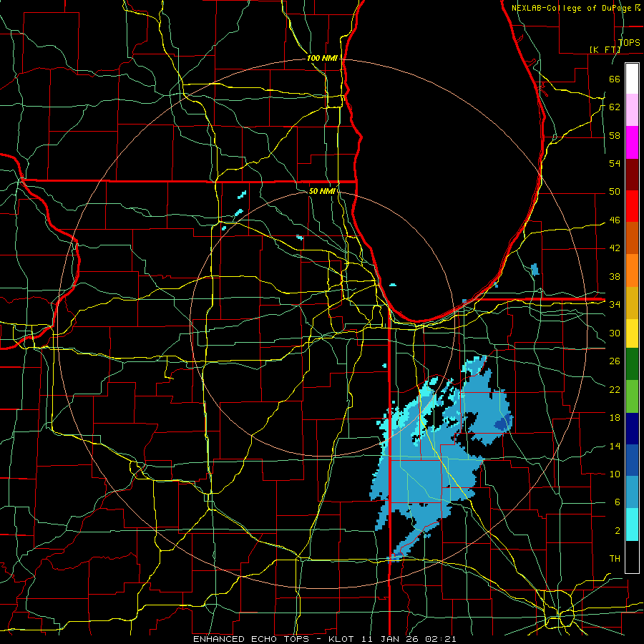Click the "54" legend value

coord(615,163)
